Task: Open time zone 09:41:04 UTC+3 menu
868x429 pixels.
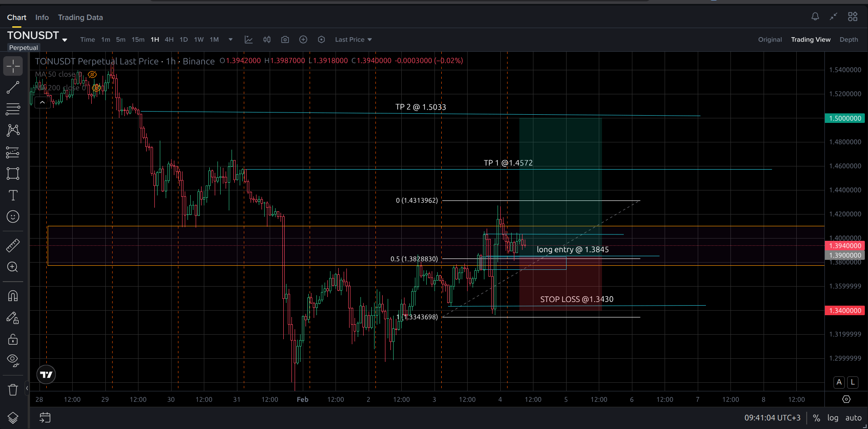Action: 772,418
